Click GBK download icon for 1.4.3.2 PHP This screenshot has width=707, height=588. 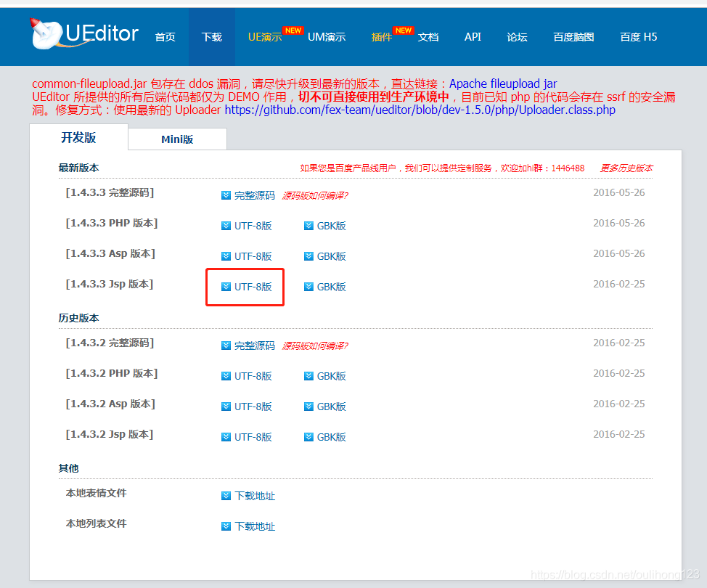coord(308,376)
